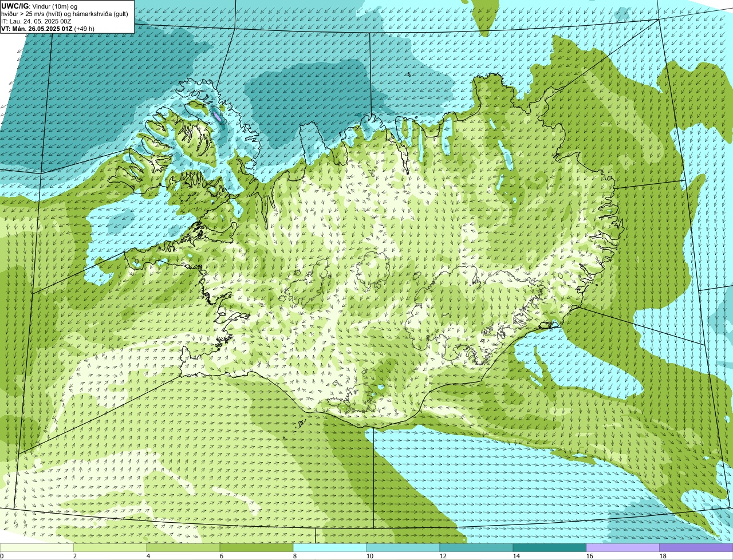Image resolution: width=733 pixels, height=560 pixels.
Task: Select the purple legend swatch above 18 m/s
Action: click(x=696, y=548)
